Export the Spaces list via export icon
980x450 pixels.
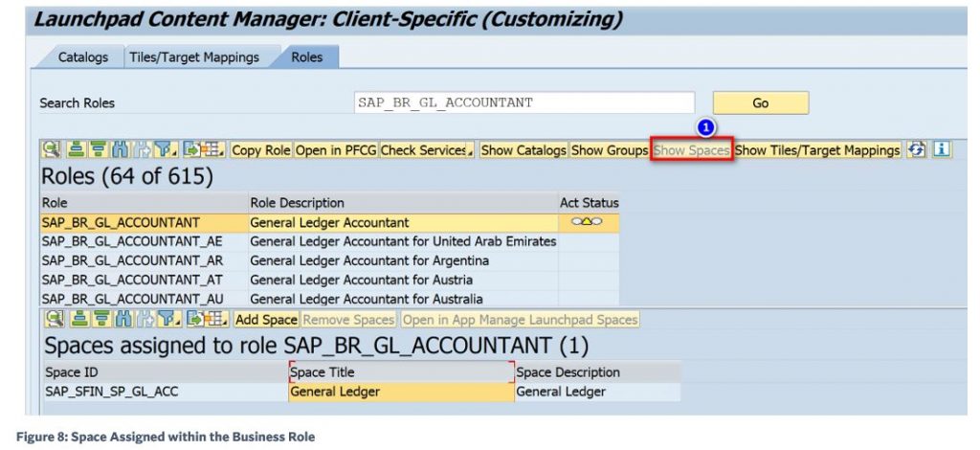click(x=194, y=320)
